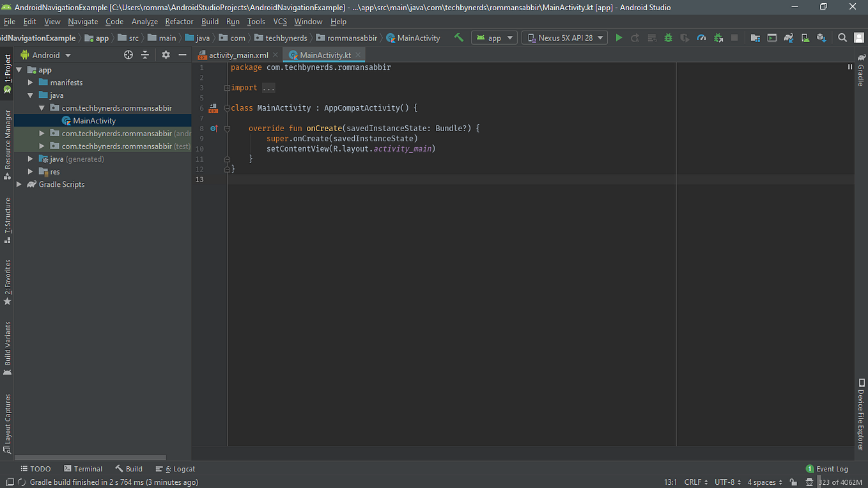The height and width of the screenshot is (488, 868).
Task: Toggle the TODO tool window
Action: coord(36,469)
